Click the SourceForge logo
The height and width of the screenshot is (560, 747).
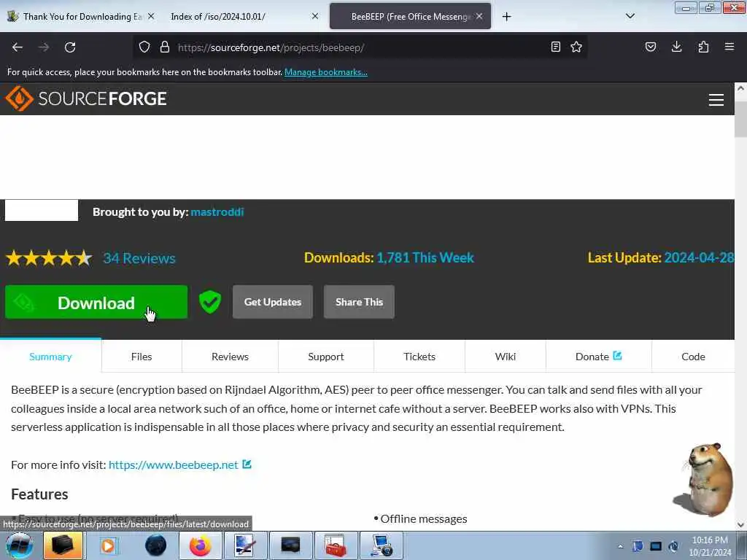click(x=86, y=98)
